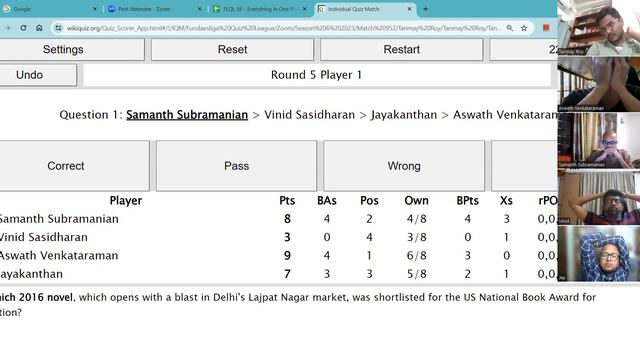Click the red extension icon beside the bookmark star
Image resolution: width=640 pixels, height=360 pixels.
tap(546, 28)
